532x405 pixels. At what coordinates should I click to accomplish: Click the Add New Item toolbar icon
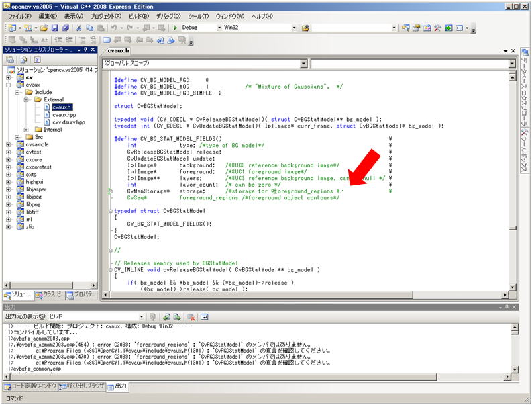click(28, 28)
